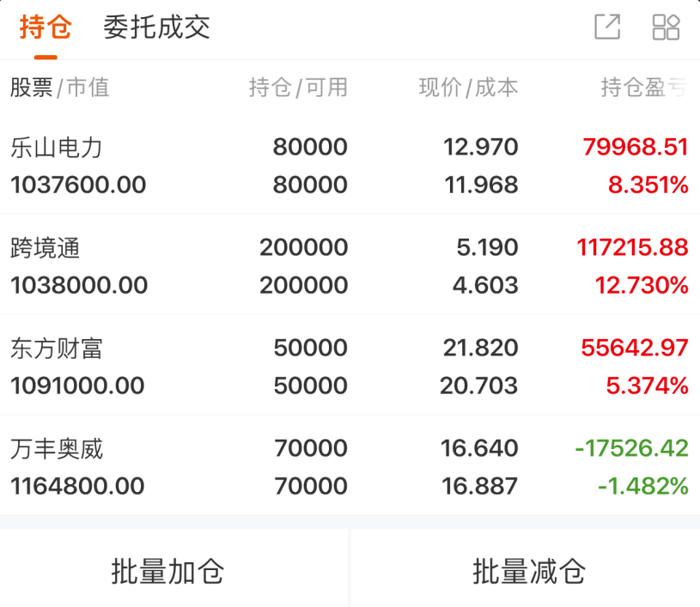The height and width of the screenshot is (607, 700).
Task: Click the loss value -17526.42
Action: [x=631, y=448]
